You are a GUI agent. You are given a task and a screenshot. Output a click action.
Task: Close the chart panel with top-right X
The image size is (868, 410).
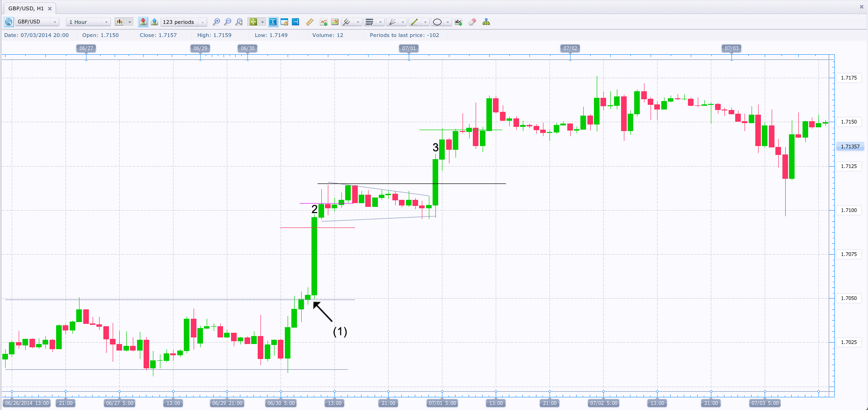click(861, 7)
